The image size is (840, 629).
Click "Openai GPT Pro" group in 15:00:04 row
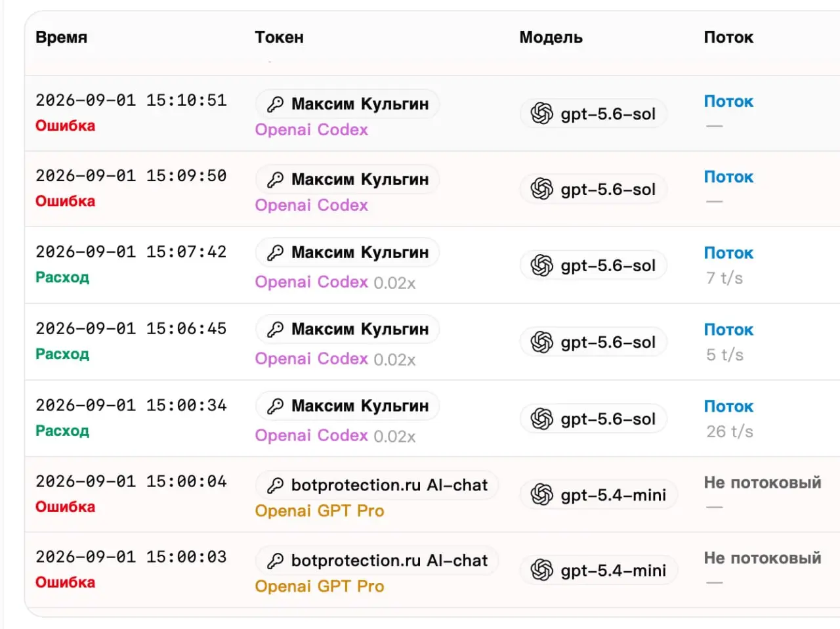tap(320, 511)
